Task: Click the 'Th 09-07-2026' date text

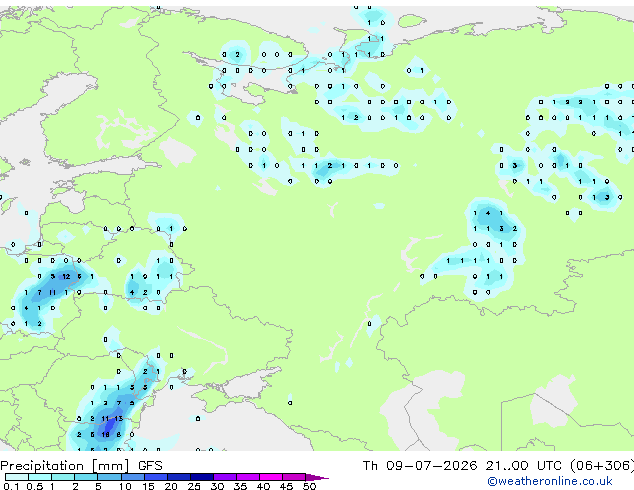Action: pos(419,466)
